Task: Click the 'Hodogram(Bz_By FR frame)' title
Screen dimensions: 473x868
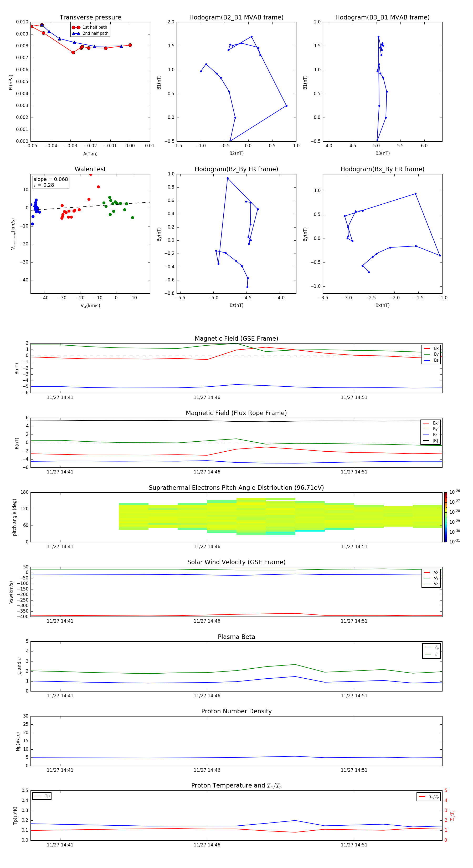Action: point(236,169)
